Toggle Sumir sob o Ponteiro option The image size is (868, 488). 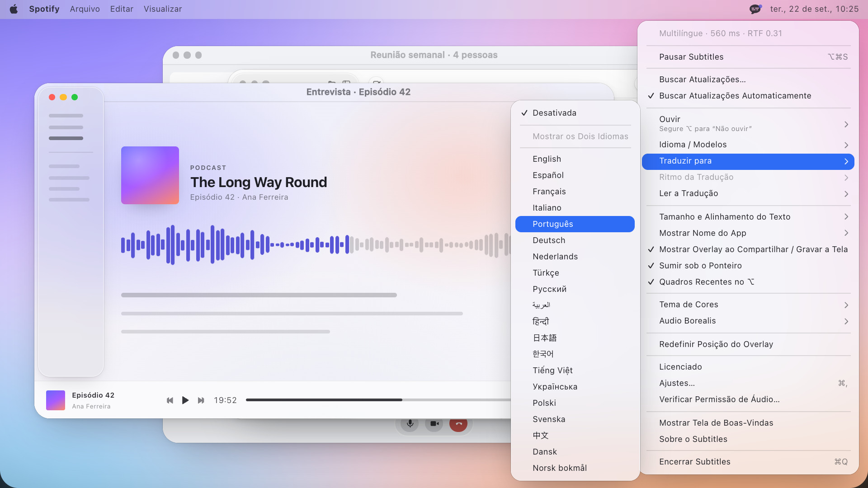pyautogui.click(x=748, y=266)
